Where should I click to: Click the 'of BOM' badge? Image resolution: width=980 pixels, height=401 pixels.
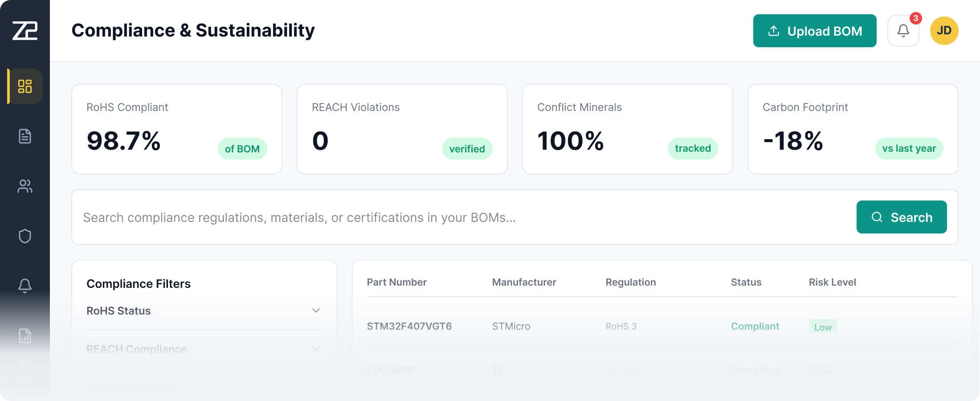click(x=242, y=149)
